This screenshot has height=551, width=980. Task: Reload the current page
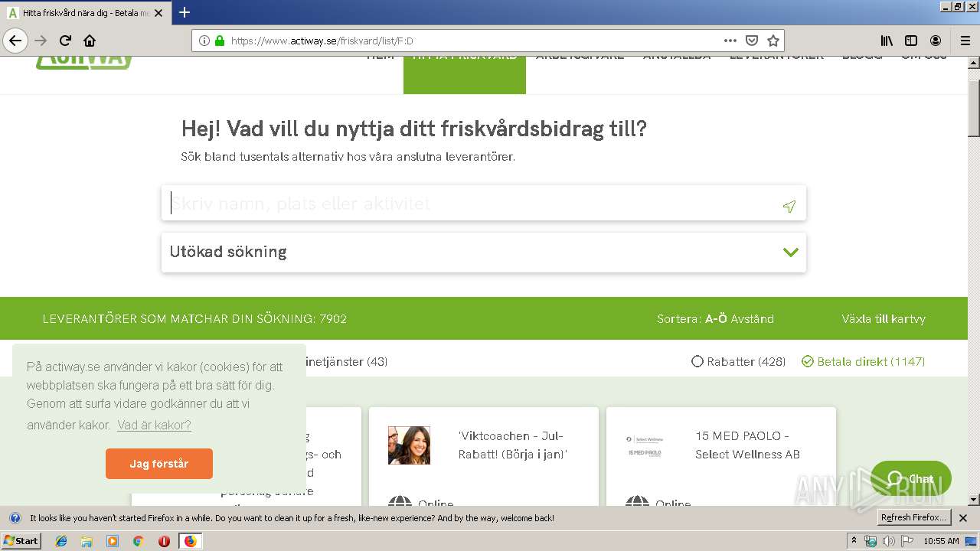(66, 41)
